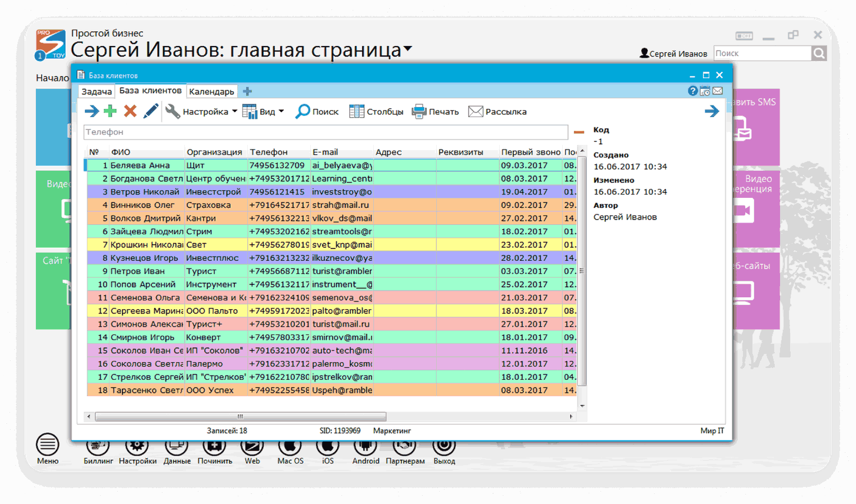Click the iOS icon in bottom bar
This screenshot has width=856, height=504.
[x=328, y=452]
